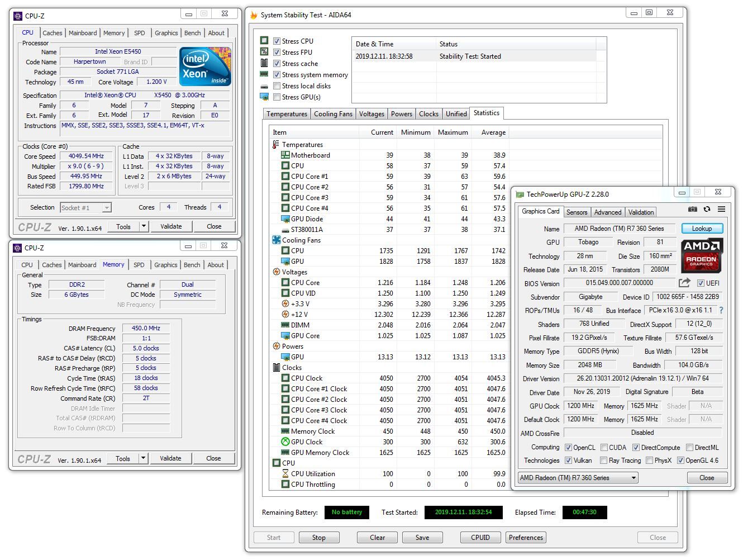Image resolution: width=743 pixels, height=560 pixels.
Task: Click the GPU Clock round green icon
Action: pos(285,442)
